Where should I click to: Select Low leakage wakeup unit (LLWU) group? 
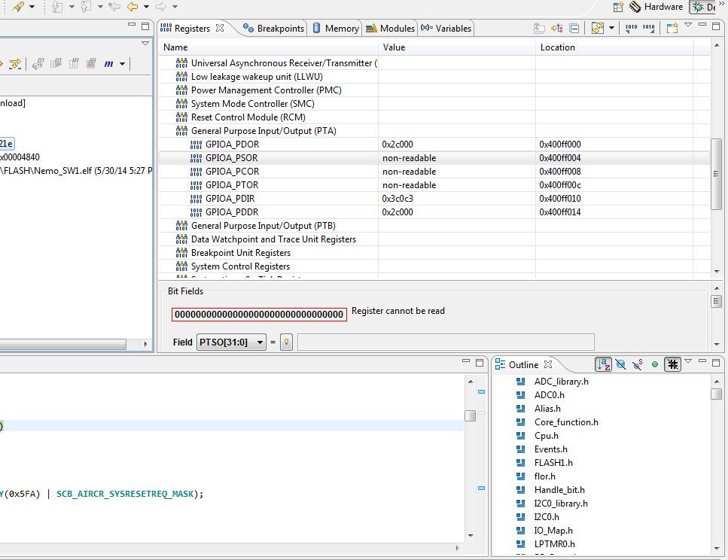tap(249, 77)
